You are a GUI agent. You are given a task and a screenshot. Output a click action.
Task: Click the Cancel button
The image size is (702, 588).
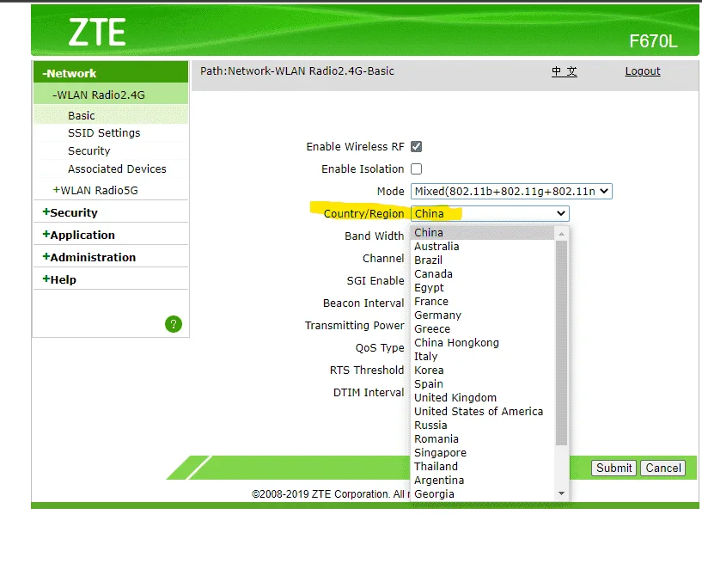click(x=662, y=468)
